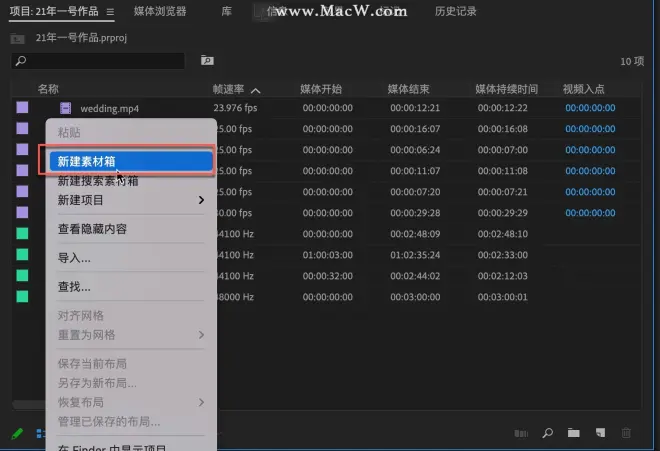Screen dimensions: 660x451
Task: Click the violet label swatch of wedding.mp4
Action: [x=22, y=107]
